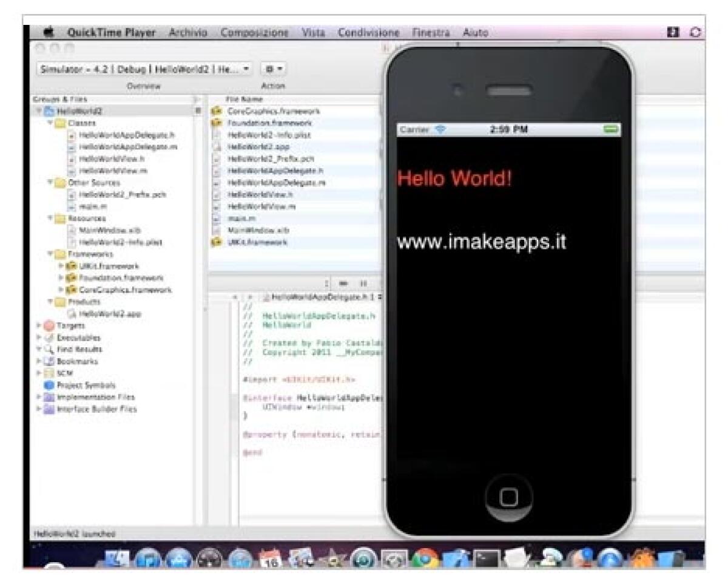Click UIKit.framework toolbox icon in the file list
This screenshot has width=728, height=584.
pyautogui.click(x=217, y=242)
